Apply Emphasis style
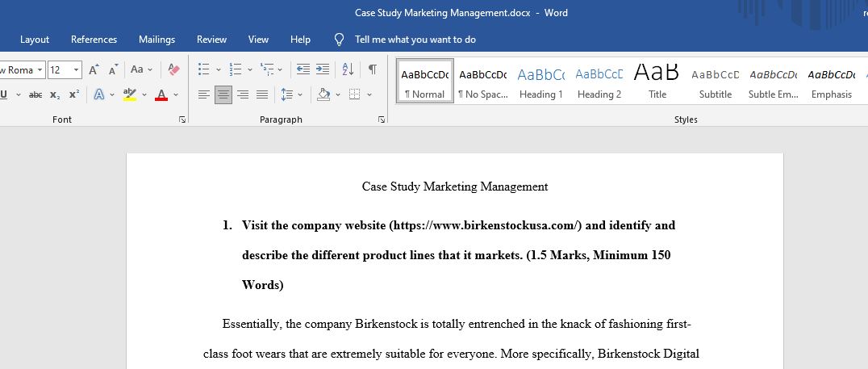 832,81
